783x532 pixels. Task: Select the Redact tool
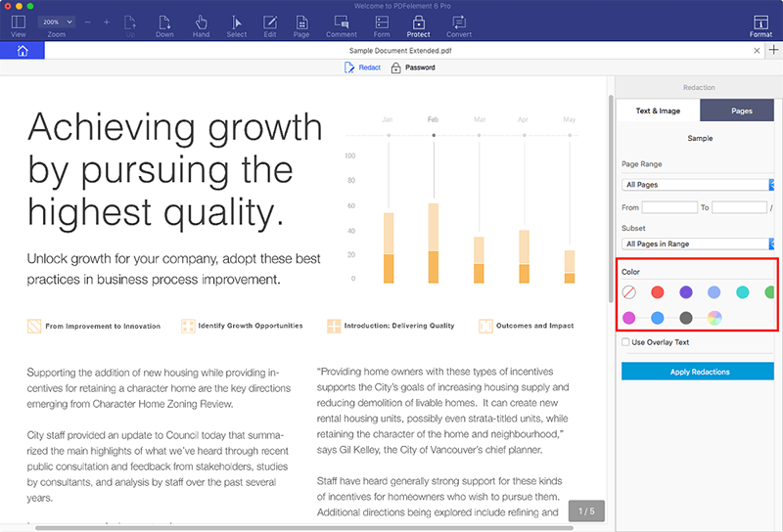362,67
